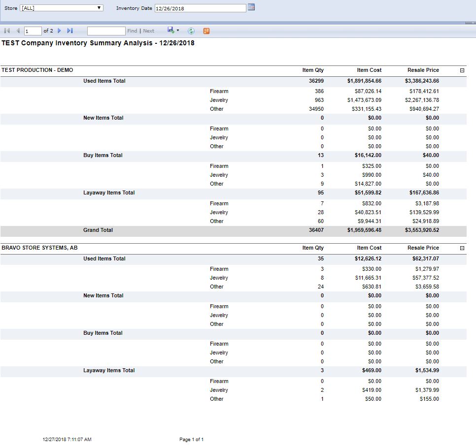Image resolution: width=476 pixels, height=448 pixels.
Task: Click Bravo Layaway Items Total cost $469.00
Action: click(372, 370)
